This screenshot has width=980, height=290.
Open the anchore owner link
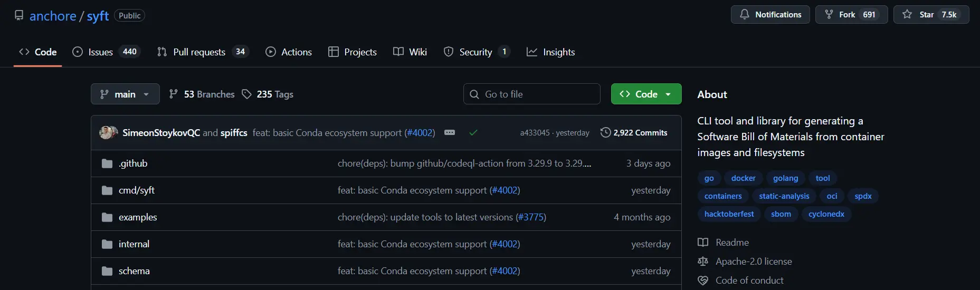(x=53, y=16)
